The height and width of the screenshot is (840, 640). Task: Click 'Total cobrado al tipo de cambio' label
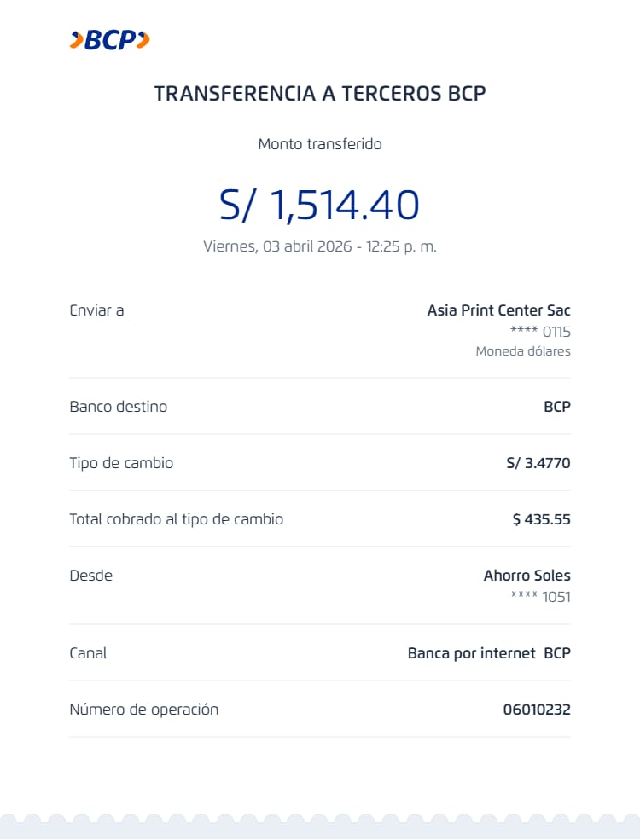176,519
